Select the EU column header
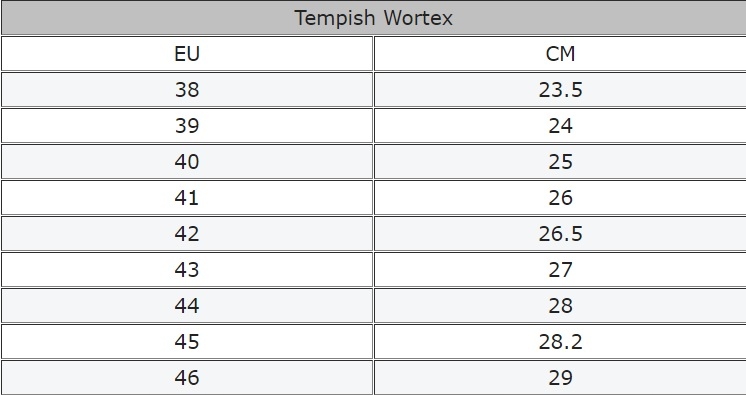This screenshot has height=395, width=746. pyautogui.click(x=187, y=54)
